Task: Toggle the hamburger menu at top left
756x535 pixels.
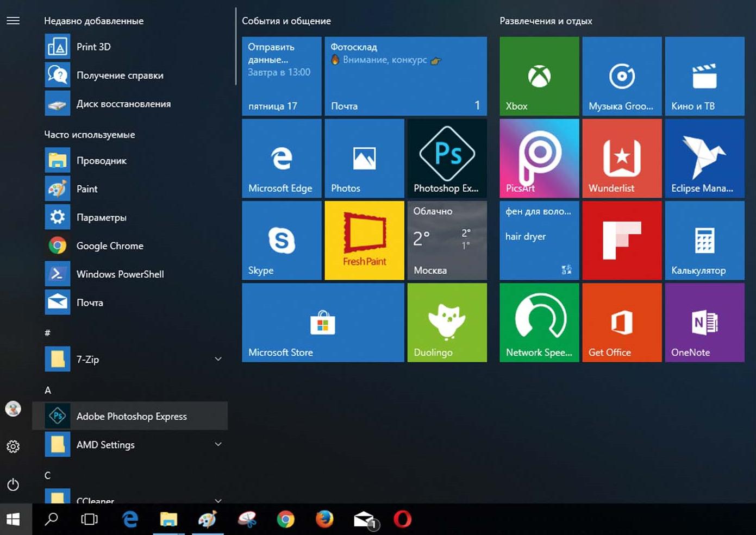Action: pos(13,21)
